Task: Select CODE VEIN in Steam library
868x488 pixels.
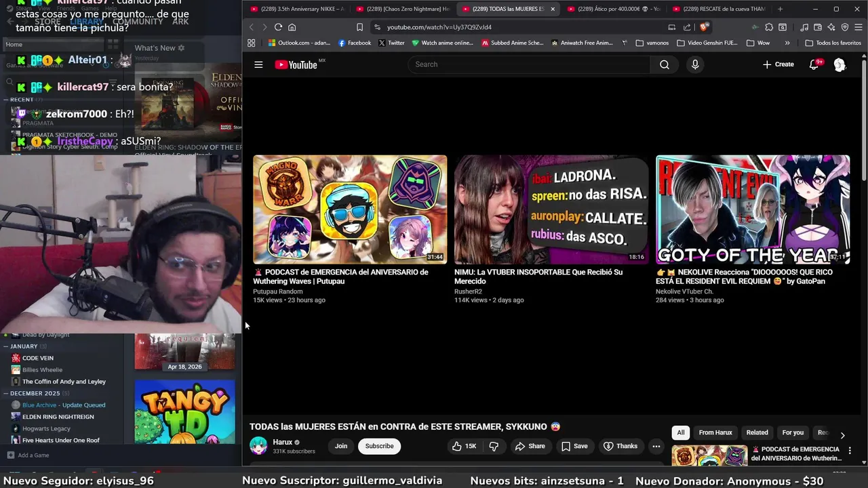Action: coord(37,358)
